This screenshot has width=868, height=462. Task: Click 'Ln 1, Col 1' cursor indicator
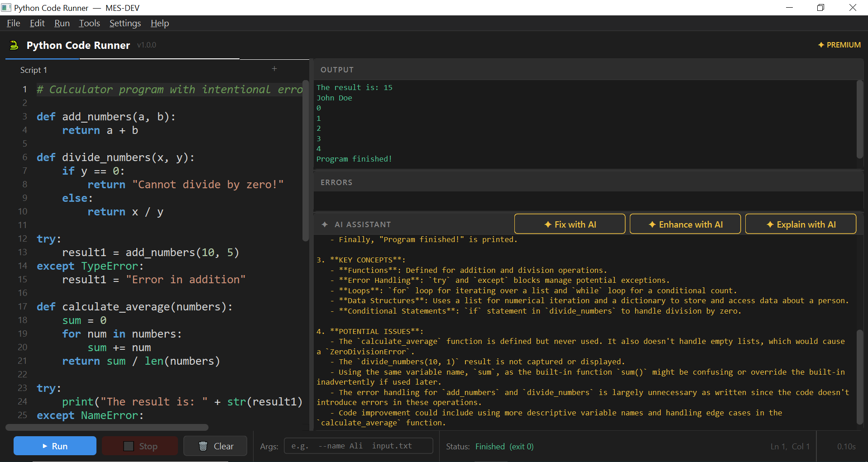(790, 447)
